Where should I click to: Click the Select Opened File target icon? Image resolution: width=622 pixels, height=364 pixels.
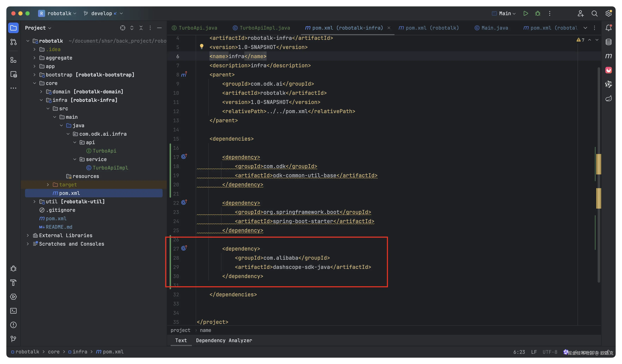tap(122, 28)
